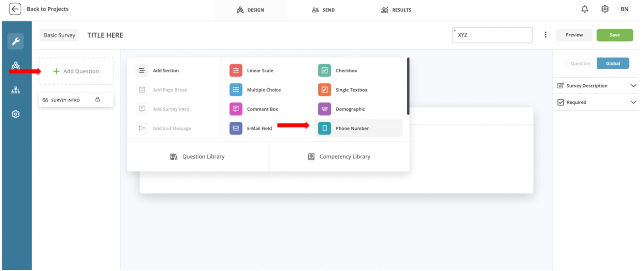Screen dimensions: 644x271
Task: Click the Survey Intro quote icon
Action: tap(45, 100)
